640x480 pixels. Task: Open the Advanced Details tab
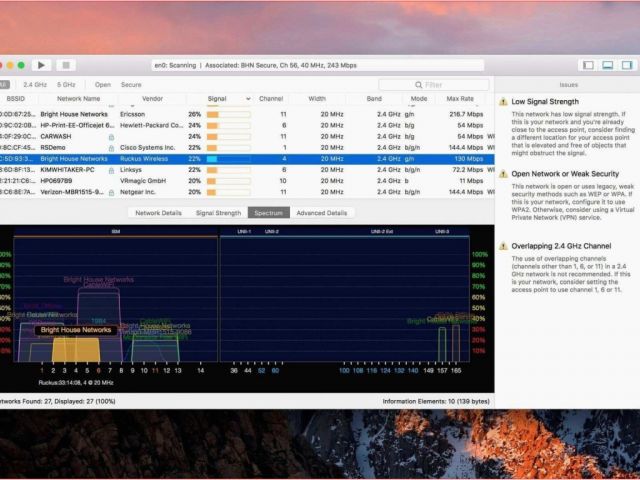click(x=321, y=213)
